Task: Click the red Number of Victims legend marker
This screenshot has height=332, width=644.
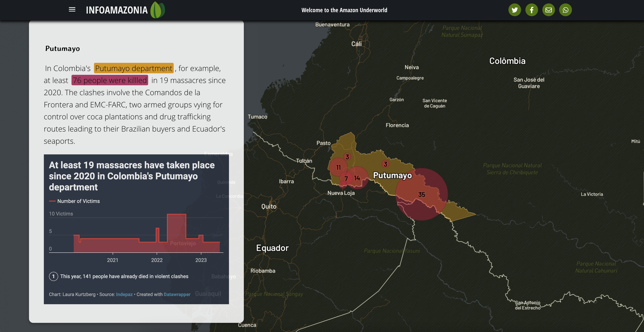Action: [x=52, y=201]
